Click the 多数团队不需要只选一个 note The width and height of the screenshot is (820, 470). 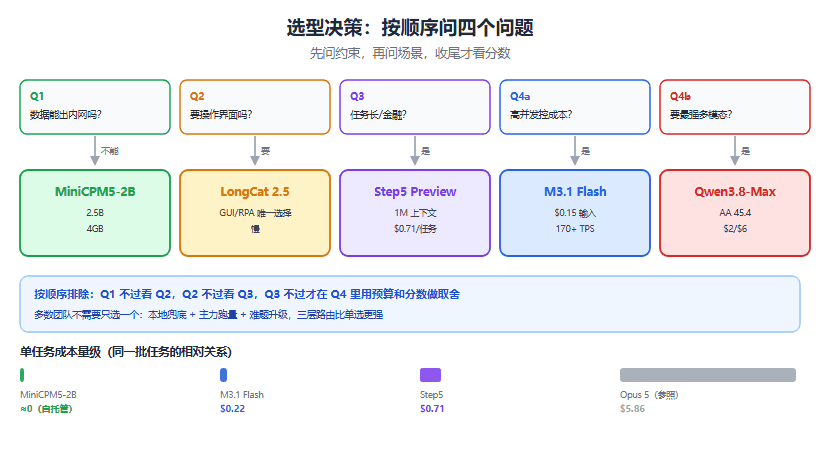coord(209,315)
